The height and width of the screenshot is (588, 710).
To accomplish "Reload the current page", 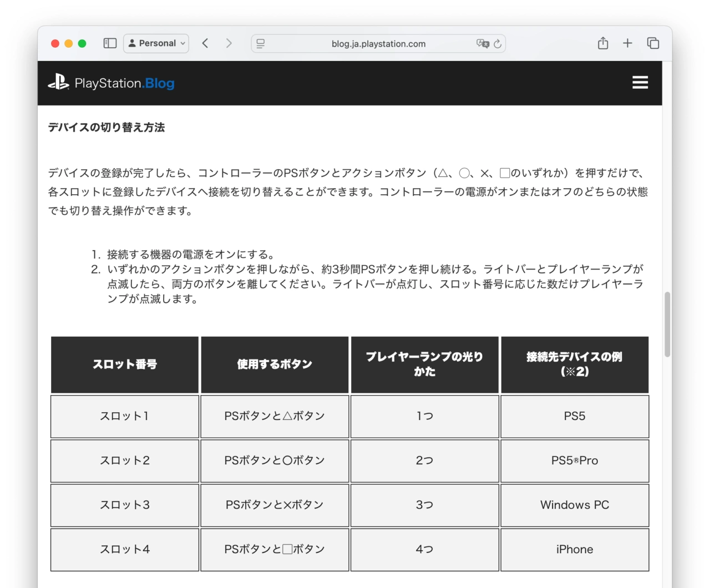I will [x=498, y=43].
